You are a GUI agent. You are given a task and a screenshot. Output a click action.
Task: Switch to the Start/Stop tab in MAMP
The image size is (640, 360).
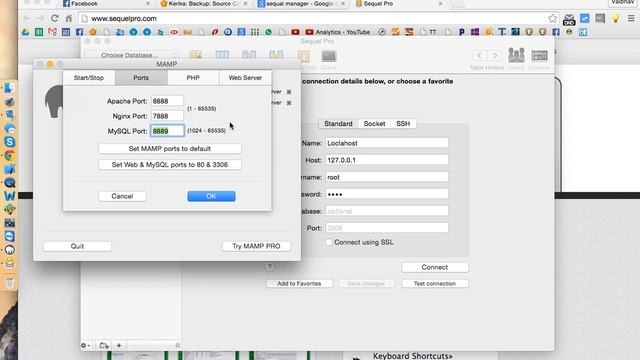[x=89, y=78]
